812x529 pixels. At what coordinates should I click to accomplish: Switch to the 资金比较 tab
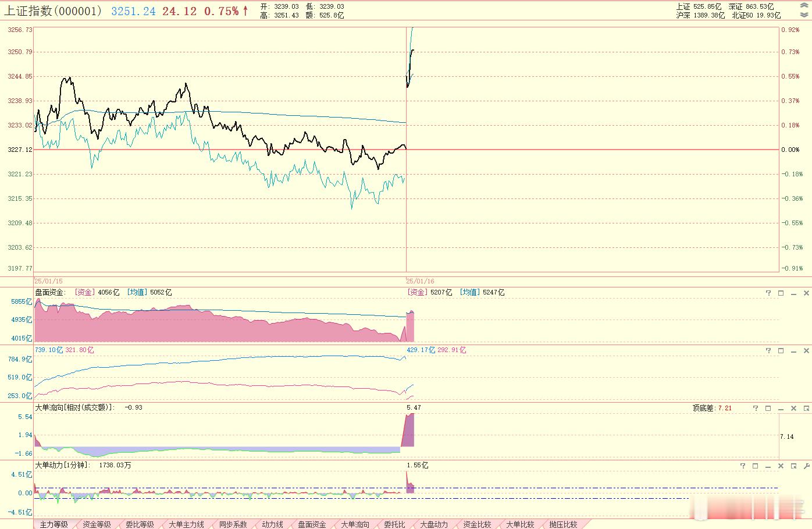[477, 524]
